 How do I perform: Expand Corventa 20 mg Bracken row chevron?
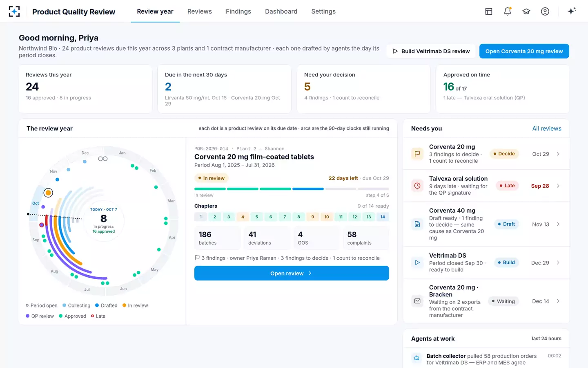coord(558,301)
